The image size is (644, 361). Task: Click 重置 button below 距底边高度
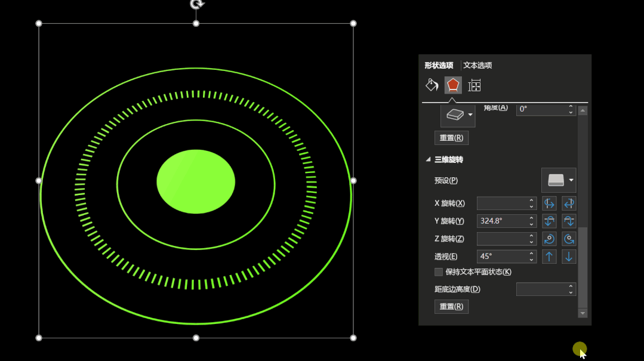(x=451, y=307)
